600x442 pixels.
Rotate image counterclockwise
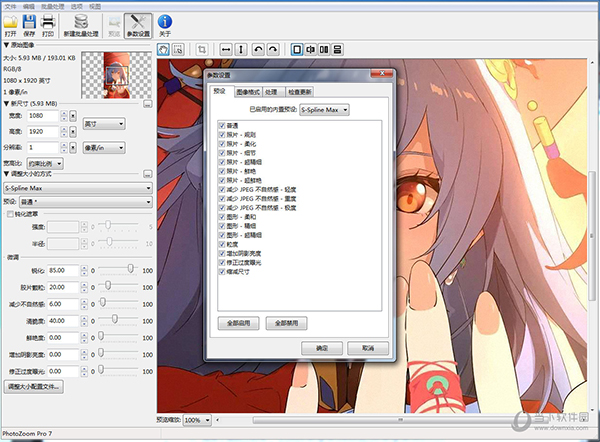259,49
